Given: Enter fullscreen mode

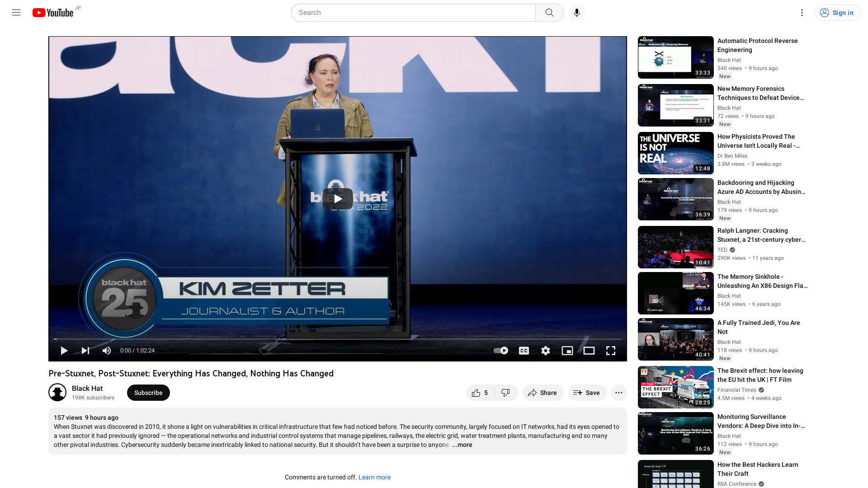Looking at the screenshot, I should [x=611, y=351].
